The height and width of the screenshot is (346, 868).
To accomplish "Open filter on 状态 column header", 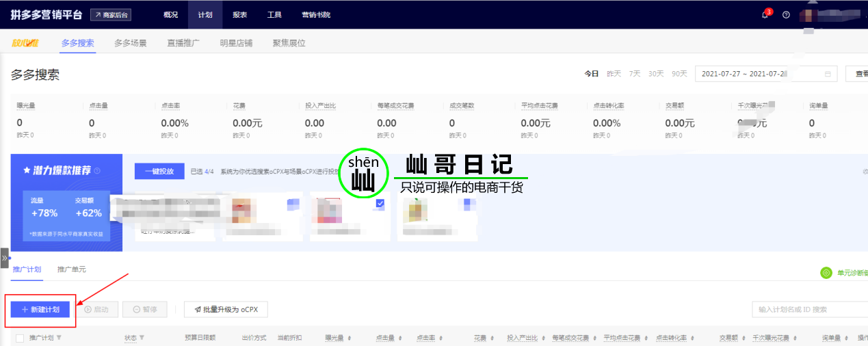I will (x=142, y=338).
